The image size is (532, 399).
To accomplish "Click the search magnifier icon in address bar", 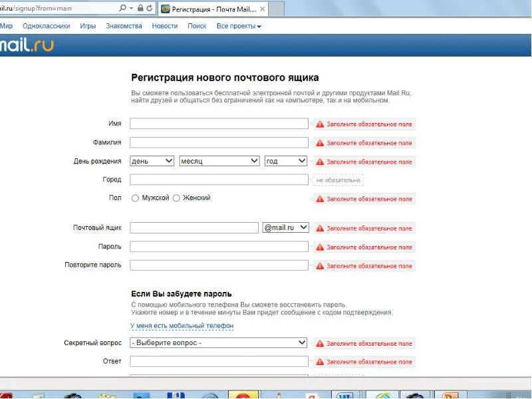I will tap(122, 8).
